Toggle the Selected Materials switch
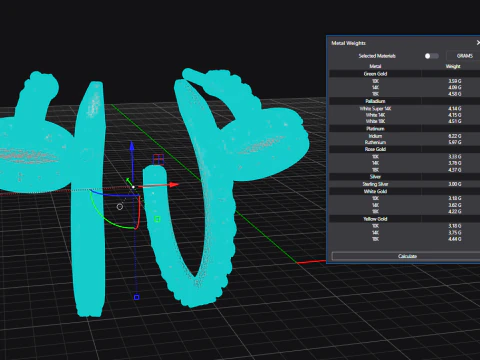This screenshot has width=480, height=360. coord(431,56)
